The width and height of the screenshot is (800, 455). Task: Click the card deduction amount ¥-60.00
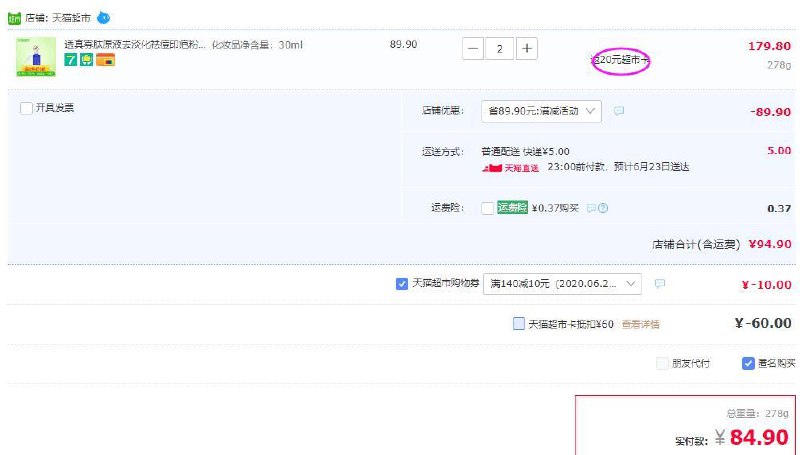763,323
